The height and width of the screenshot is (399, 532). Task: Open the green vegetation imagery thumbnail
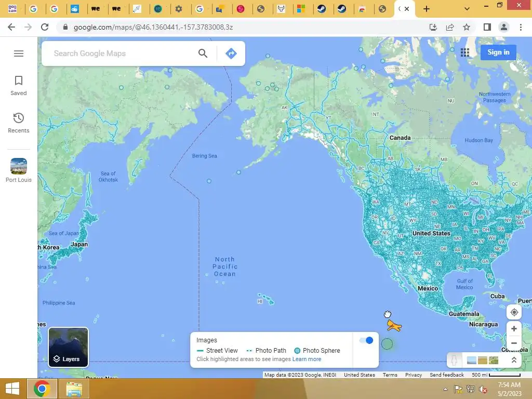[494, 360]
